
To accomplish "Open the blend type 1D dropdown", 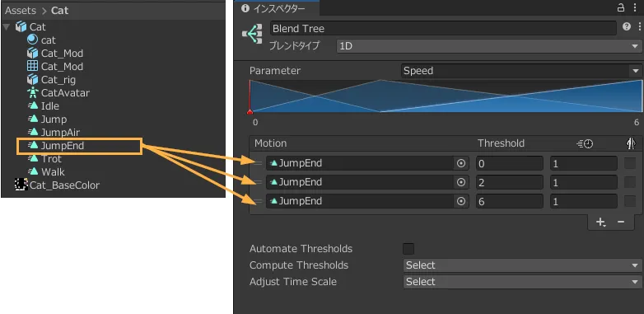I will [488, 46].
